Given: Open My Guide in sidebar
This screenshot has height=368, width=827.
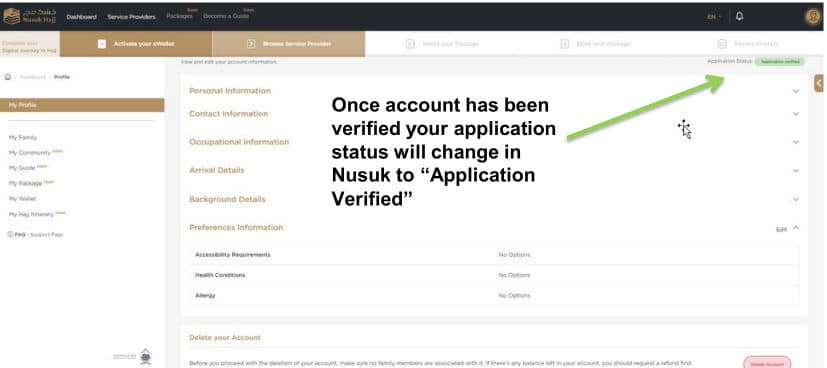Looking at the screenshot, I should [22, 168].
